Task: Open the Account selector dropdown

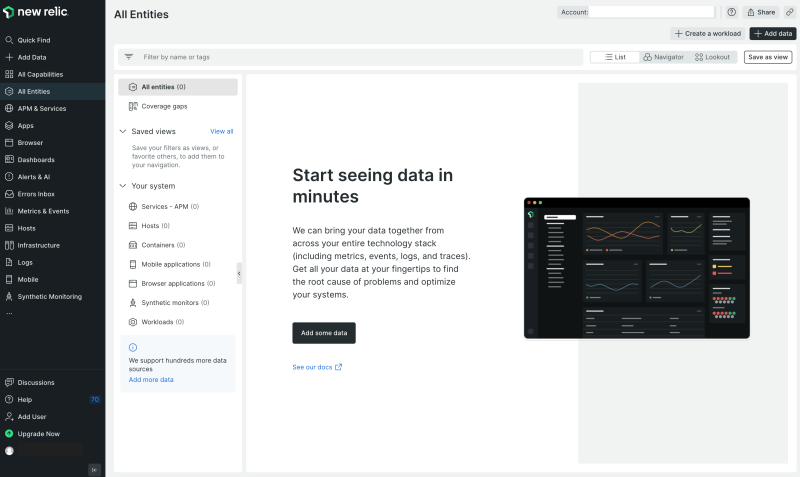Action: (x=651, y=12)
